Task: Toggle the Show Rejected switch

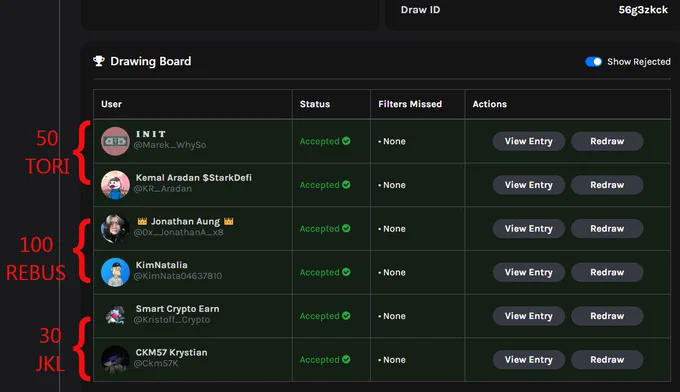Action: [593, 62]
